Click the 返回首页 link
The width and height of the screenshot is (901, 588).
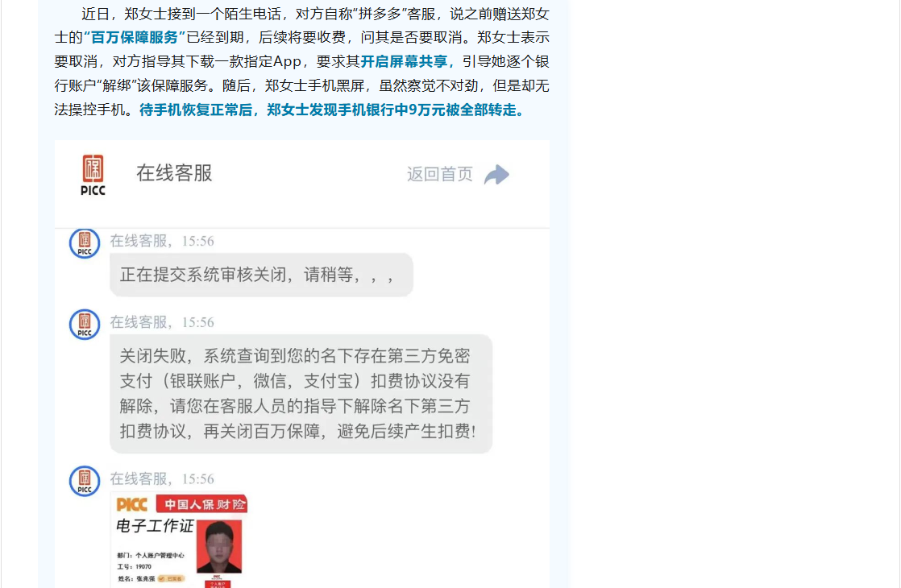coord(439,174)
